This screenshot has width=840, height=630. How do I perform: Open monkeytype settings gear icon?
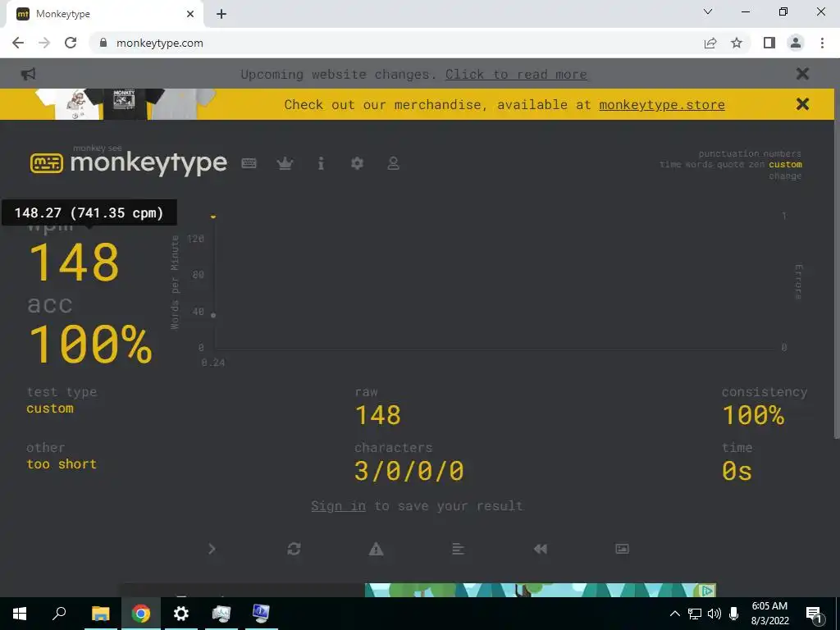357,163
